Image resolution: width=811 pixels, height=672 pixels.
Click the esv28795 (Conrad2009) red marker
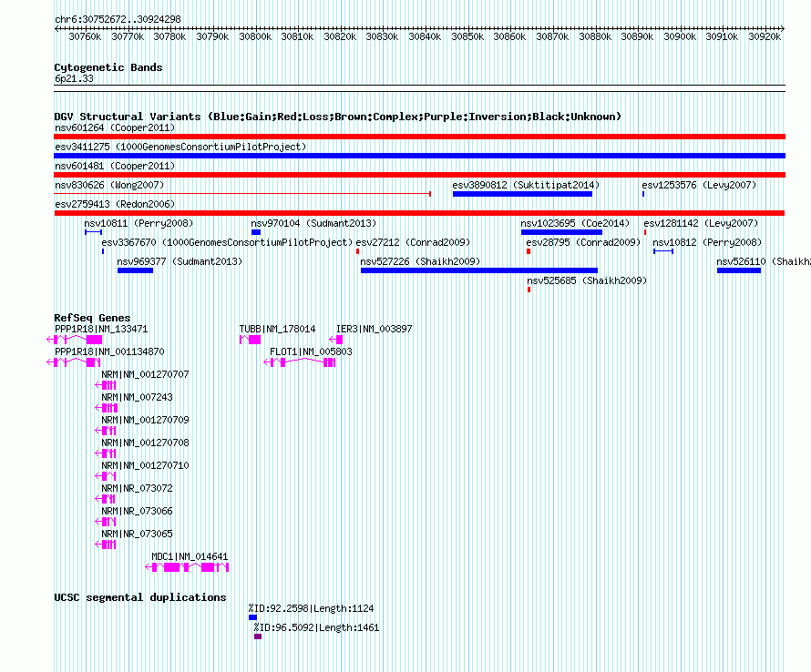coord(529,251)
